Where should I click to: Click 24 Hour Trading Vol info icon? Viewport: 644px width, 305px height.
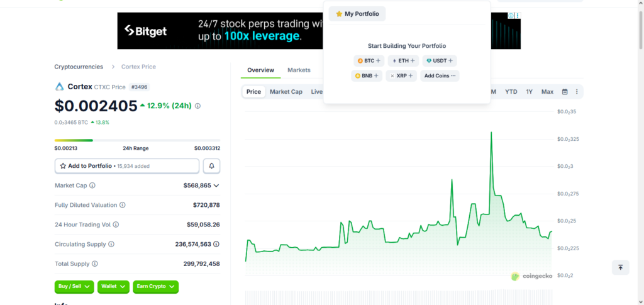click(x=116, y=225)
